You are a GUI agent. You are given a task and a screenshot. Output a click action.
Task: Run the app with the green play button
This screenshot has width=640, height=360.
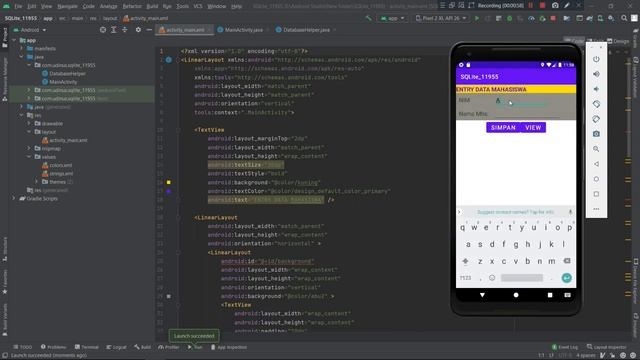(476, 18)
